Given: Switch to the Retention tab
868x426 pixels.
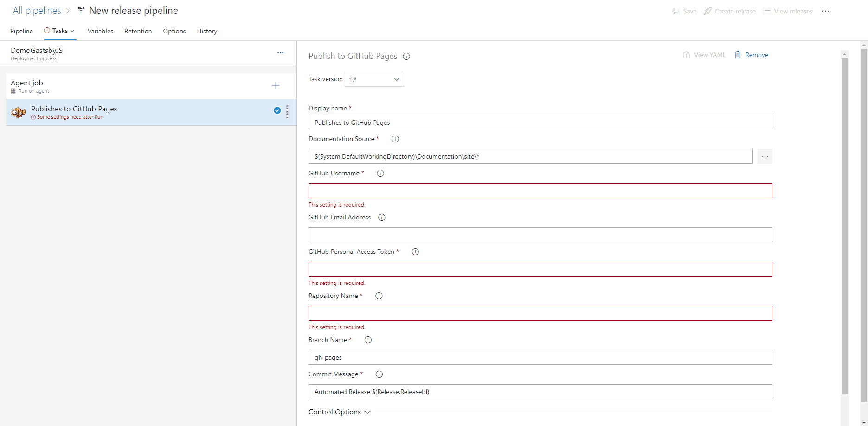Looking at the screenshot, I should pos(138,31).
